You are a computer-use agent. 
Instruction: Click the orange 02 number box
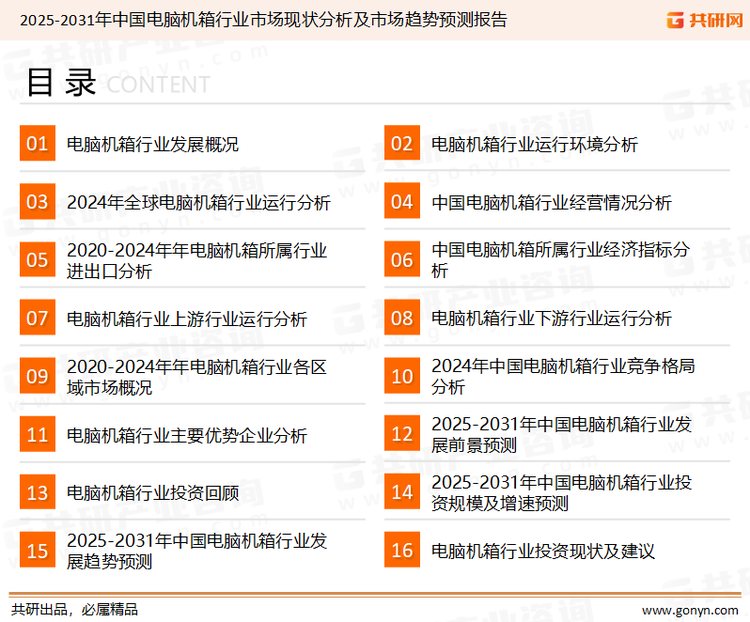coord(402,143)
